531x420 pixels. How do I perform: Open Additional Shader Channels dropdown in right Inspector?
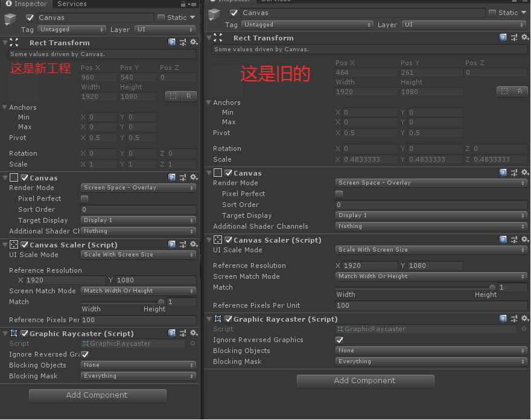coord(431,226)
